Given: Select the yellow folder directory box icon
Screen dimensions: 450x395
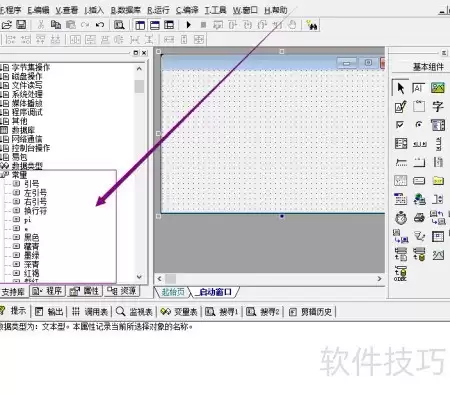Looking at the screenshot, I should (438, 181).
